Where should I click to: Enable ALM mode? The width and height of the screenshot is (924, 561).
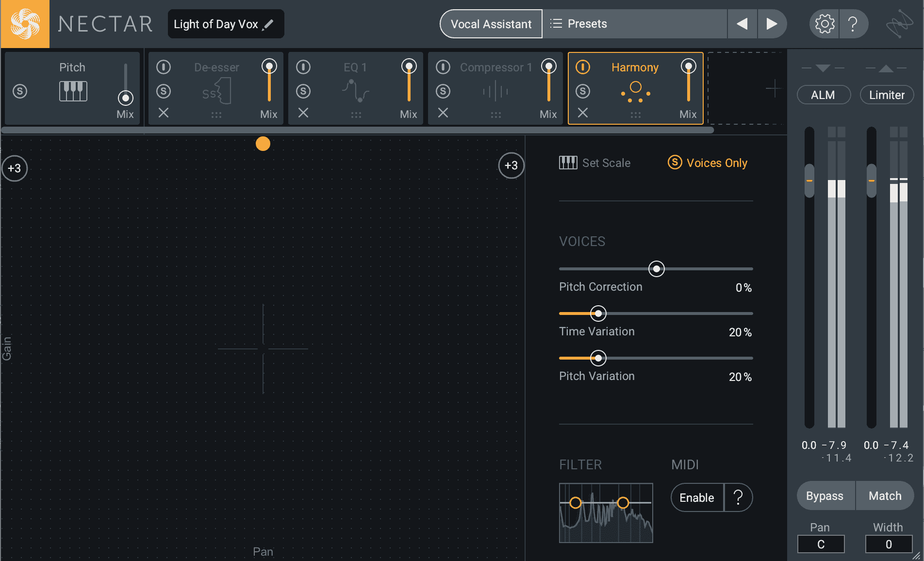pyautogui.click(x=824, y=95)
